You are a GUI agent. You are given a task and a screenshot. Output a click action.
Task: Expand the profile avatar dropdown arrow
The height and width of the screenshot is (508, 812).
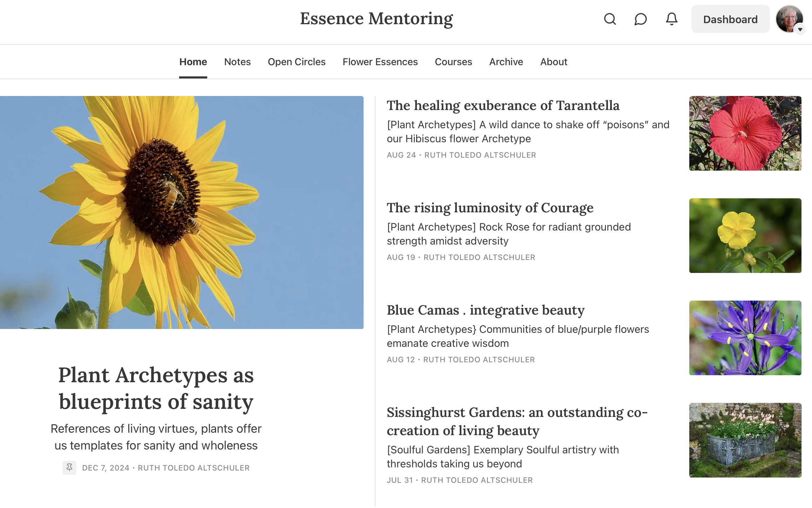800,29
